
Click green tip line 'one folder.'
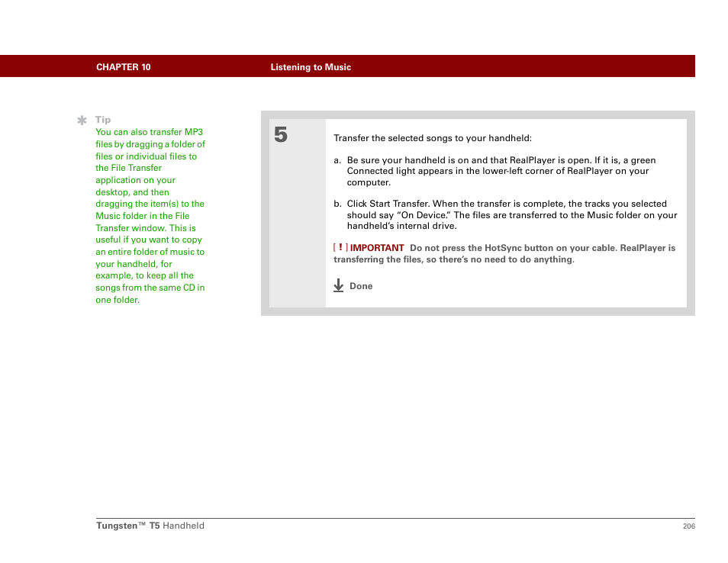click(118, 300)
